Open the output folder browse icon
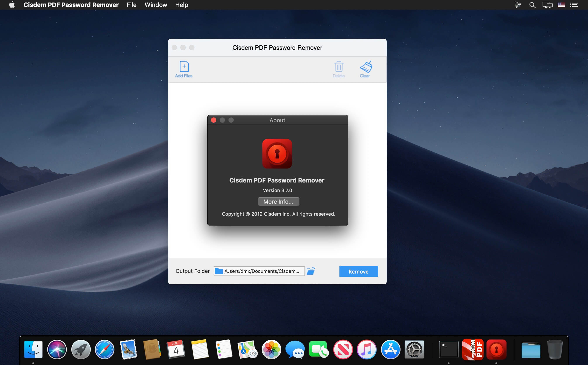 click(x=311, y=271)
